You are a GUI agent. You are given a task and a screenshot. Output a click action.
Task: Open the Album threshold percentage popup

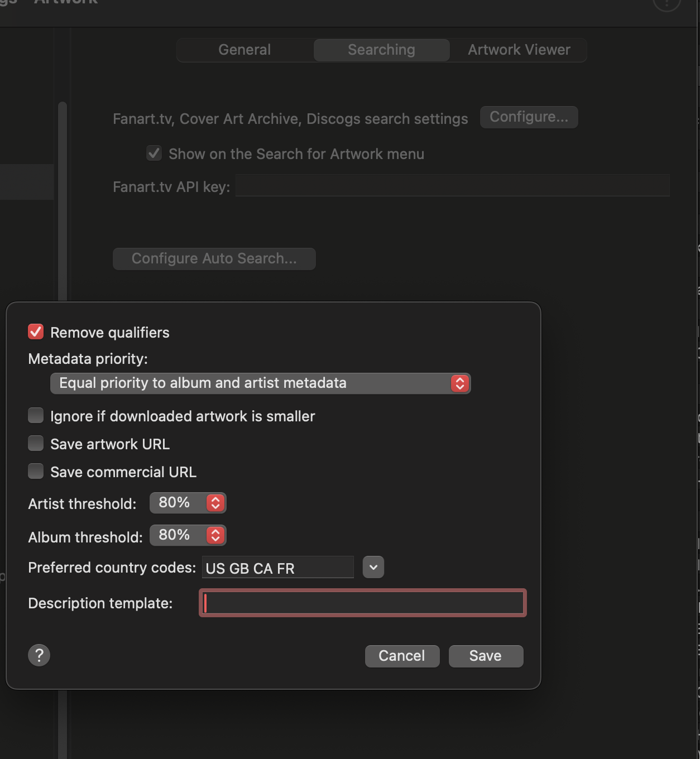point(188,535)
